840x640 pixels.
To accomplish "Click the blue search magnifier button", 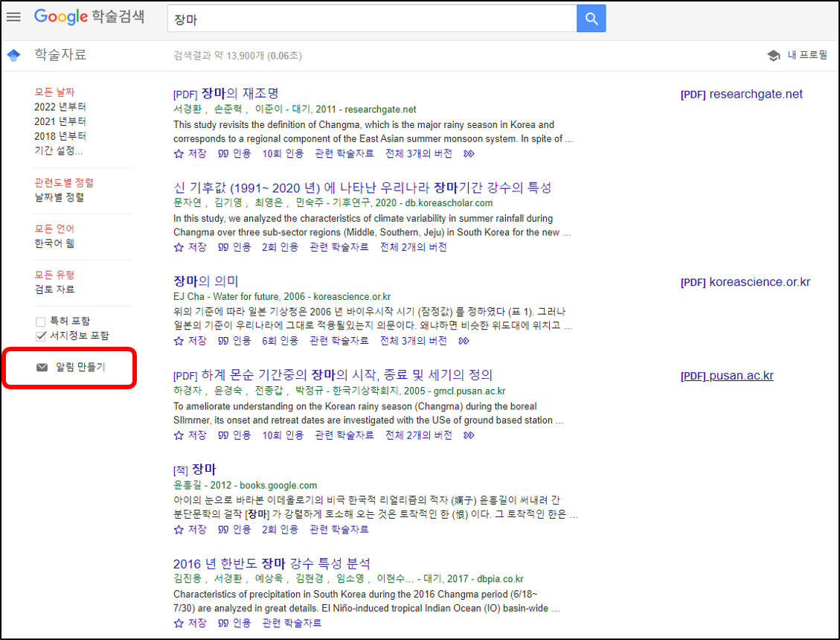I will (x=591, y=19).
